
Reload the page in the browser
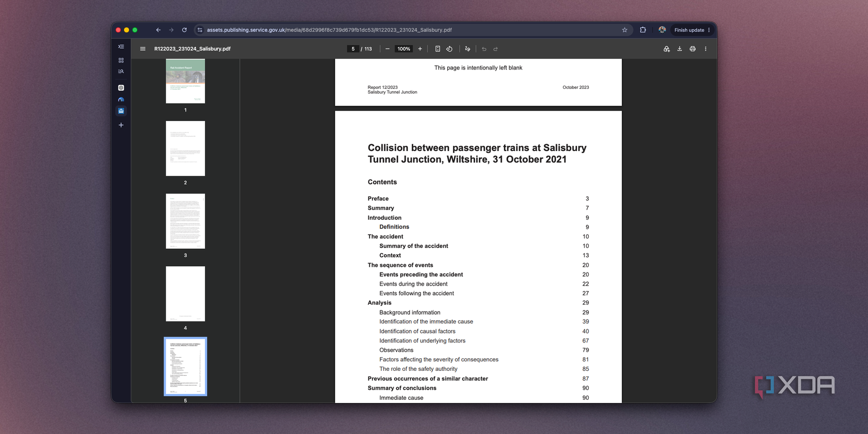[x=184, y=30]
